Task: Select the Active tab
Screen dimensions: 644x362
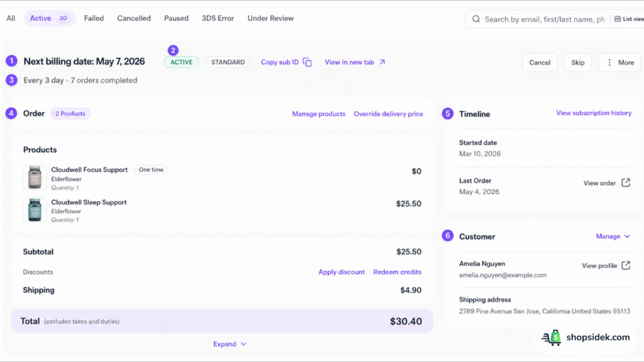Action: click(50, 18)
